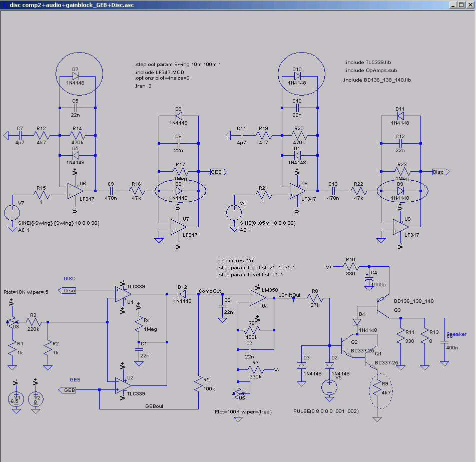Click the Disc input port flag
Image resolution: width=476 pixels, height=462 pixels.
(67, 290)
